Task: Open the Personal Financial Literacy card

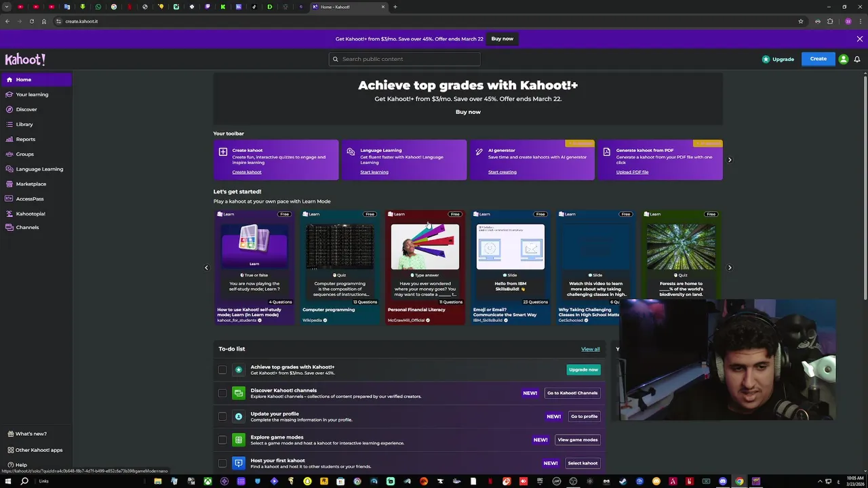Action: pos(425,268)
